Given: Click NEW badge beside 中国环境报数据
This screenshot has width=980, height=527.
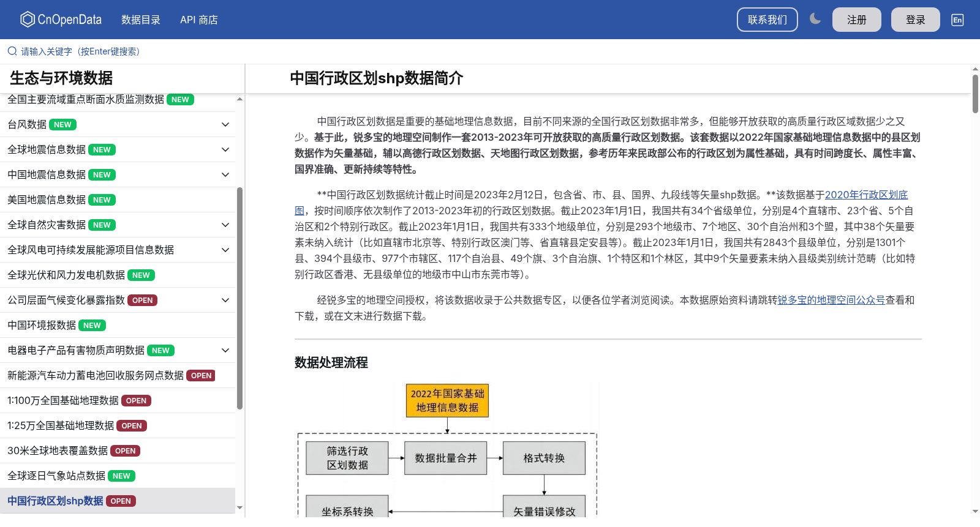Looking at the screenshot, I should [x=92, y=326].
